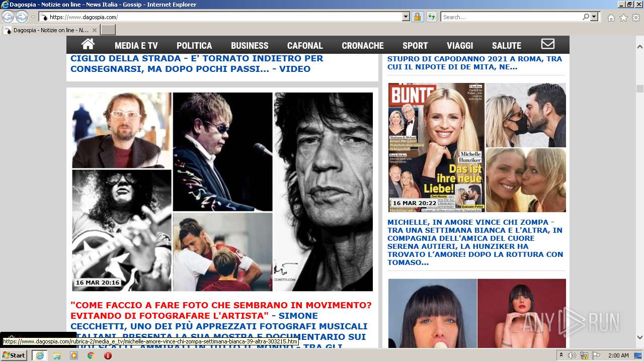Open the CRONACHE menu item
The height and width of the screenshot is (362, 644).
pos(363,45)
